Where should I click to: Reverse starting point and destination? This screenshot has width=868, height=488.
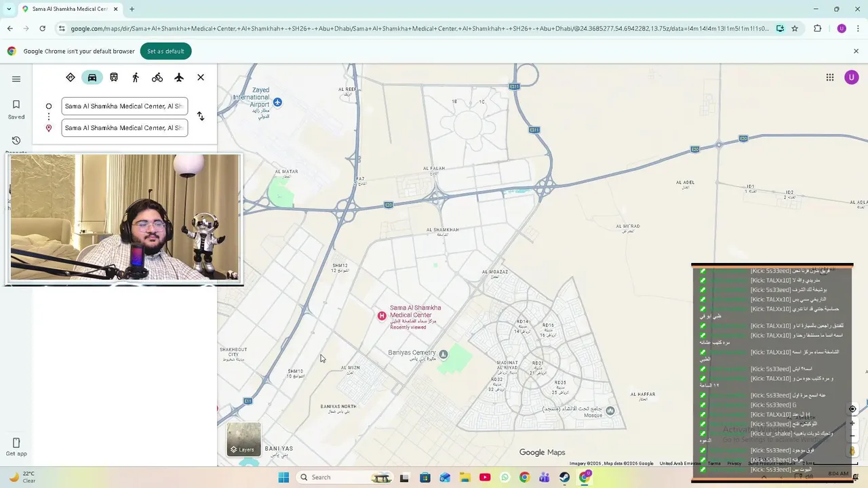201,117
